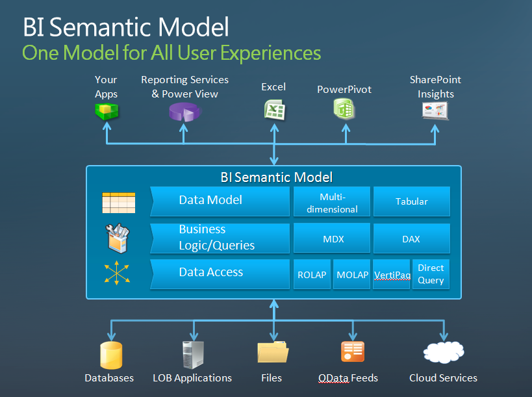Click the 'Your Apps' label

106,87
